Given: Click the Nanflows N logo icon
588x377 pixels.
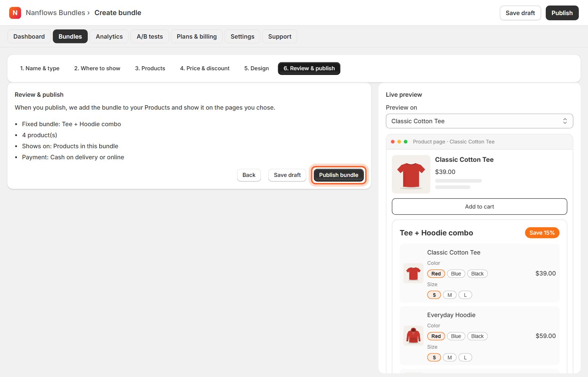Looking at the screenshot, I should [x=15, y=13].
